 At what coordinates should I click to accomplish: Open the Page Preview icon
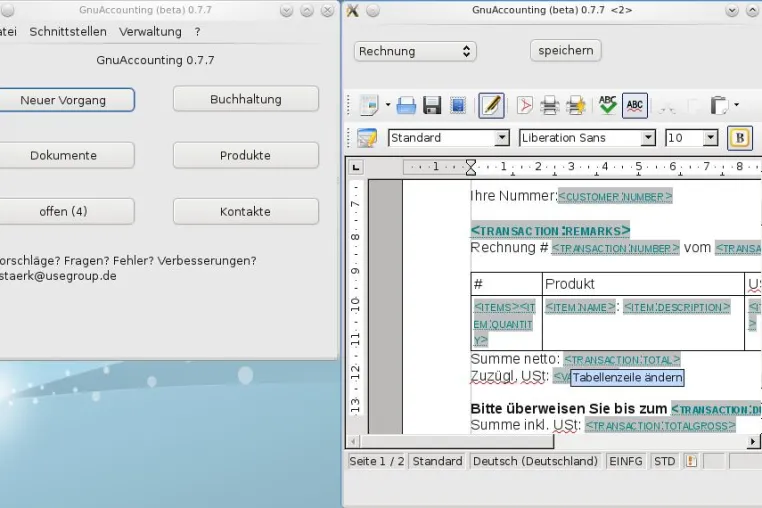[x=576, y=105]
